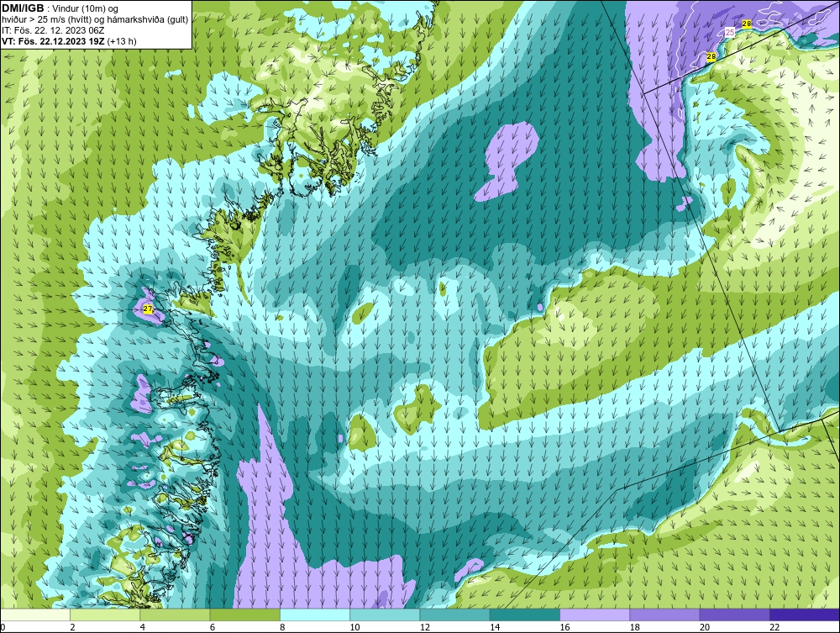Click the 'Vindur (10m) og' caption
Image resolution: width=840 pixels, height=633 pixels.
tap(86, 8)
